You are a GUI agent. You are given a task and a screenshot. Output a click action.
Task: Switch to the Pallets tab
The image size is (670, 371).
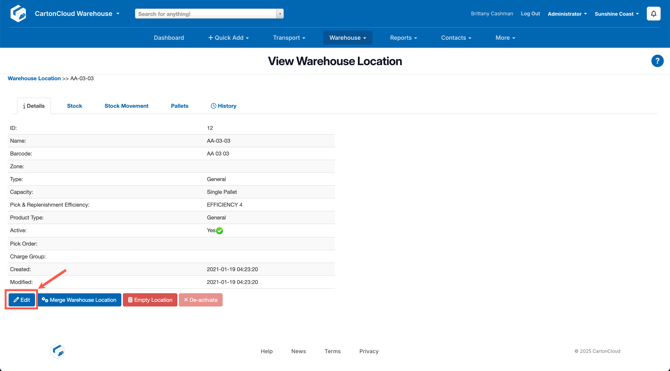[179, 106]
